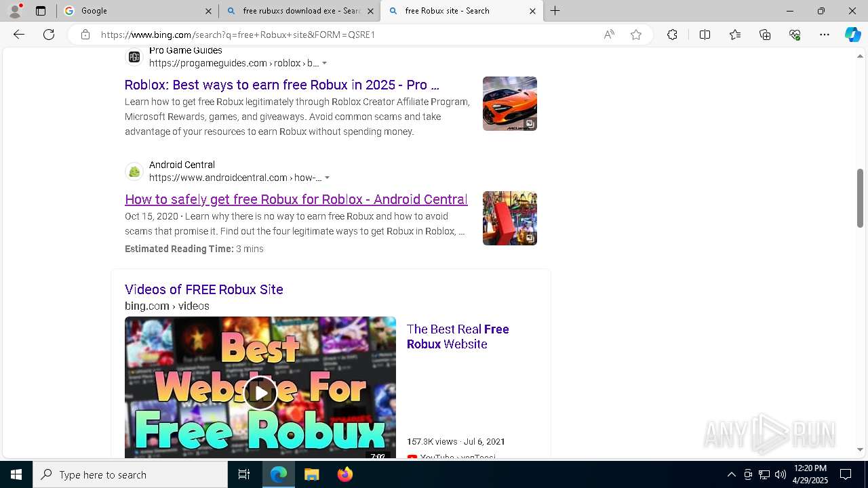
Task: Toggle Split screen icon
Action: coord(705,35)
